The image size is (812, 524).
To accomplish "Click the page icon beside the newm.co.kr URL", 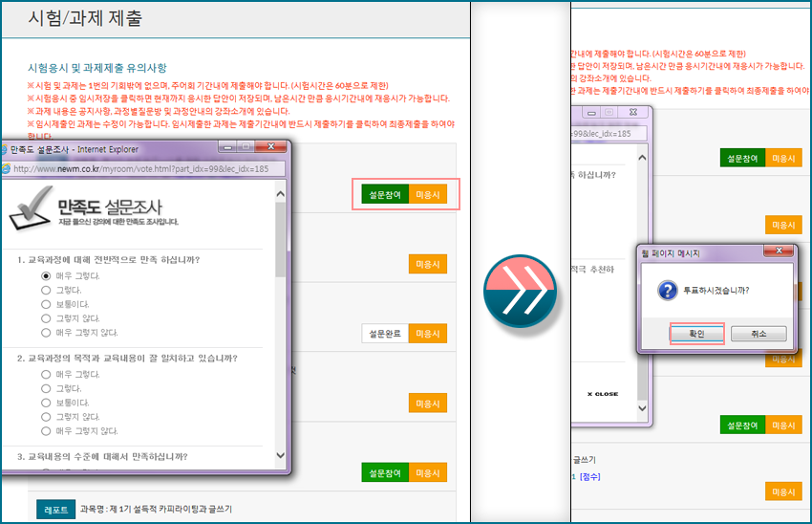I will [x=8, y=167].
